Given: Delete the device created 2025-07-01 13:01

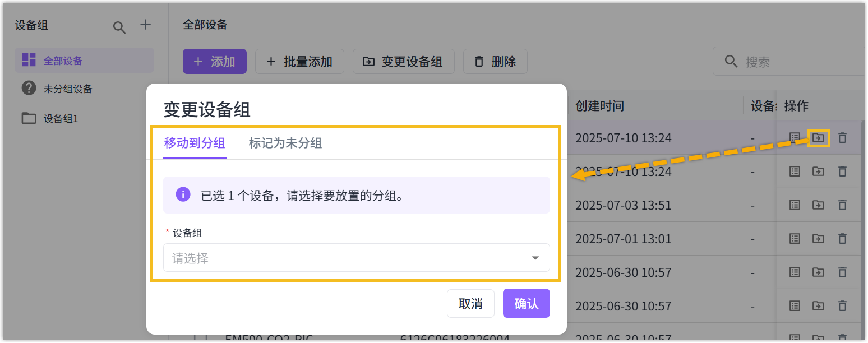Looking at the screenshot, I should pyautogui.click(x=842, y=239).
